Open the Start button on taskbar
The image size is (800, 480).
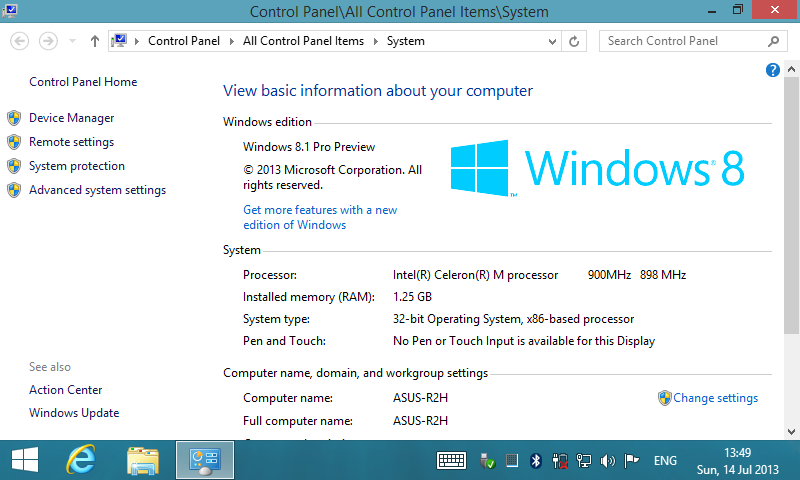24,460
